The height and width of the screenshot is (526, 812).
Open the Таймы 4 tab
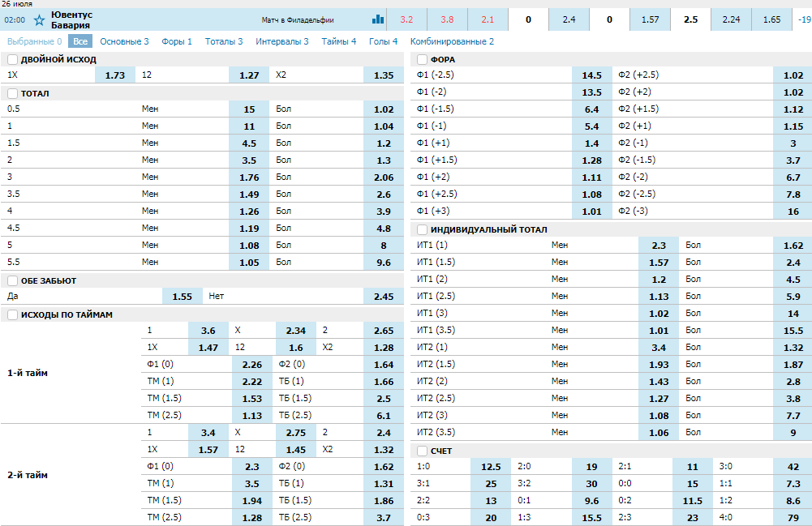tap(339, 41)
